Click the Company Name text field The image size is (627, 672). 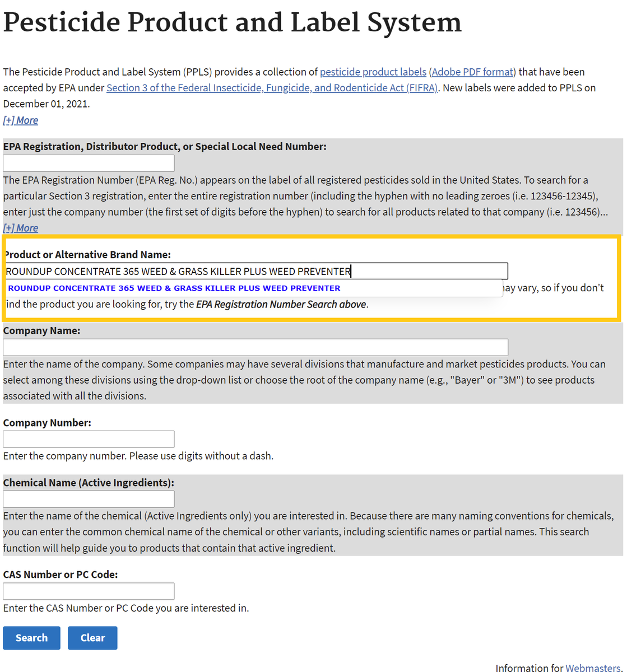(x=256, y=347)
